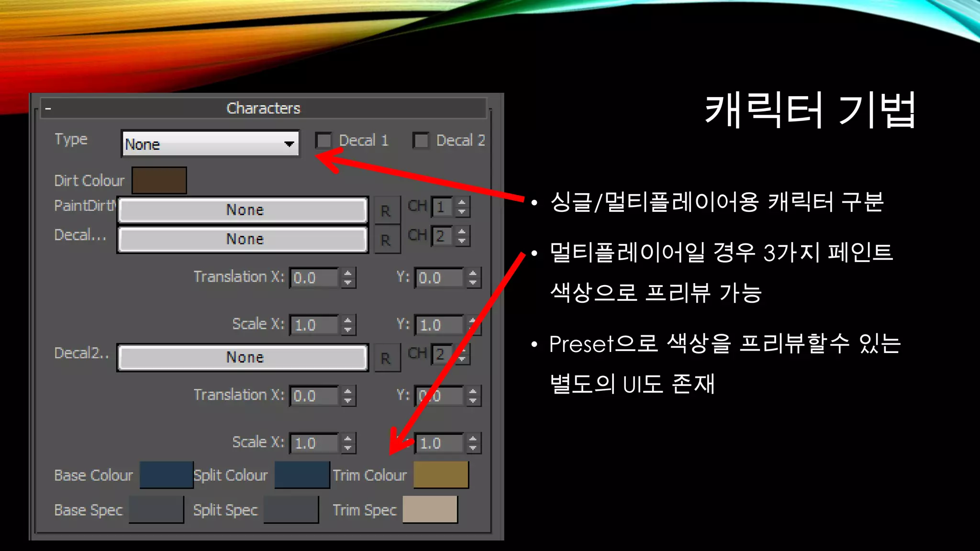Adjust the PaintDirt CH channel spinner

pyautogui.click(x=462, y=207)
